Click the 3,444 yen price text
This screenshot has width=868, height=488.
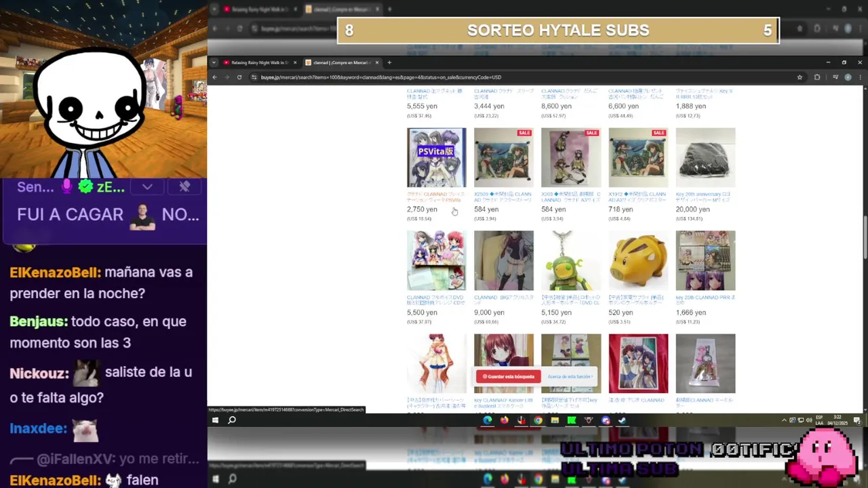point(489,106)
